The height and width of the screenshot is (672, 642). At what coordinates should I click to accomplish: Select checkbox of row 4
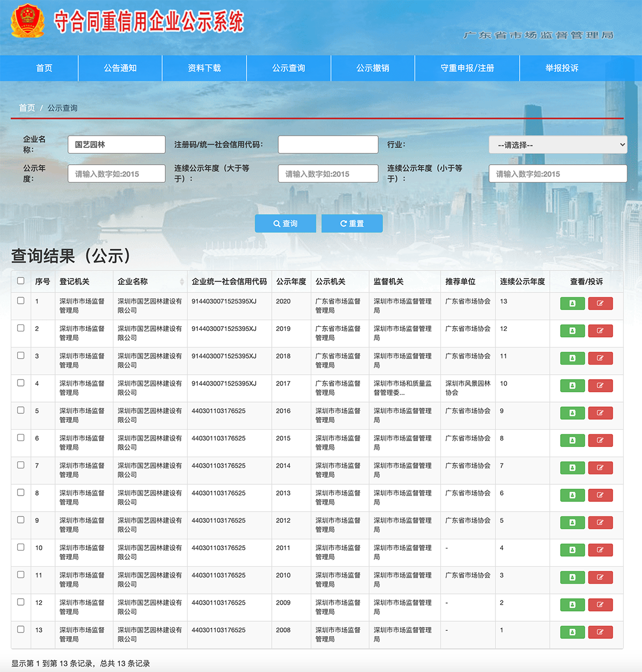click(20, 383)
